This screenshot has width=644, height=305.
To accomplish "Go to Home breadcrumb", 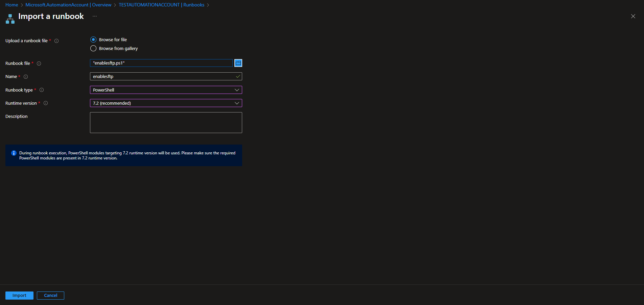I will pos(11,5).
